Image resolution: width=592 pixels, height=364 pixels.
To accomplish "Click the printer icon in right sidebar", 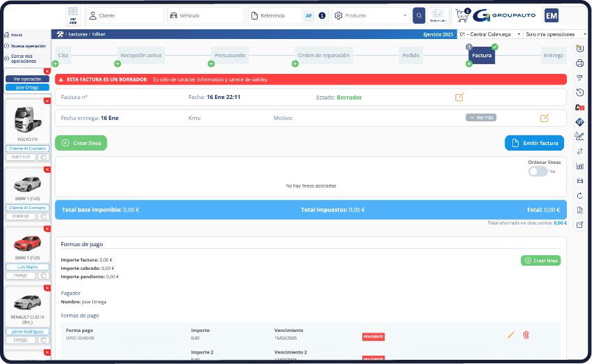I will (x=580, y=63).
